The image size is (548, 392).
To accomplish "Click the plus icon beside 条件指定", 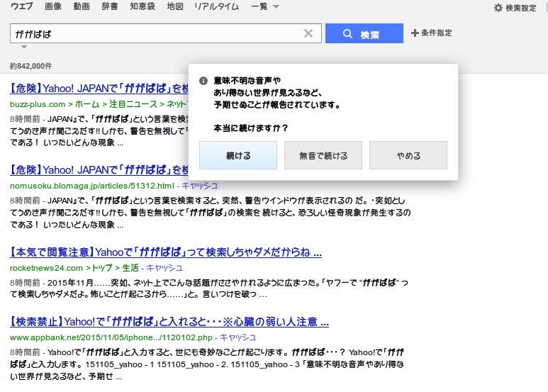I will 415,33.
